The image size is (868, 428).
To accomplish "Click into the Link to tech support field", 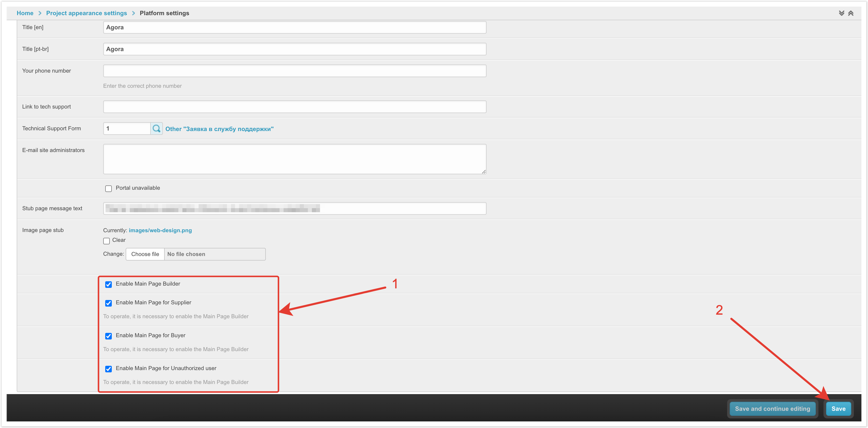I will (294, 106).
